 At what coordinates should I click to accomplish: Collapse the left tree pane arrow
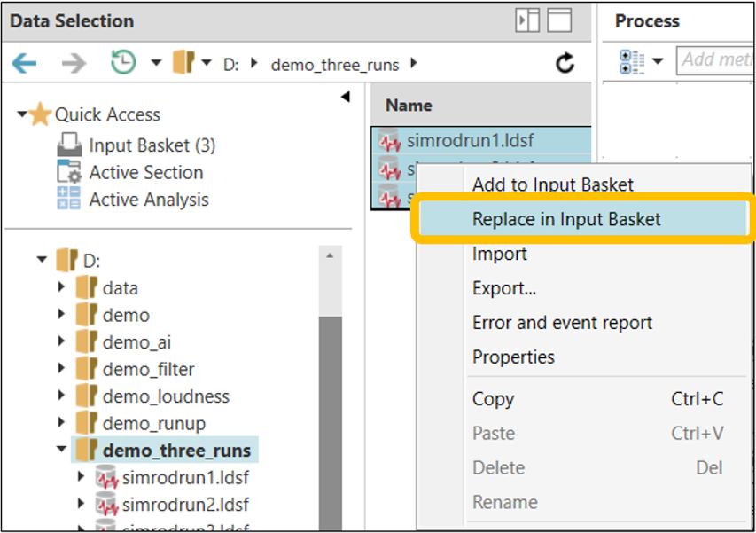345,97
